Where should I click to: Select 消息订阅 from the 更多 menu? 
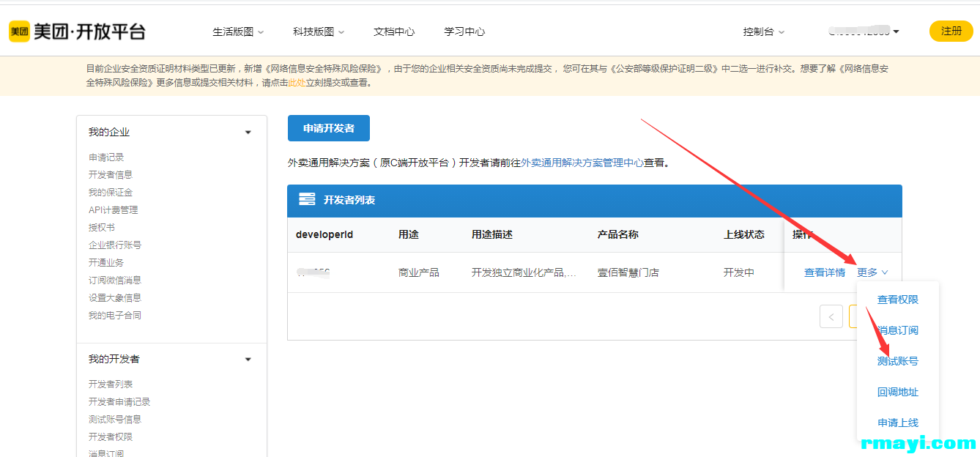click(898, 330)
